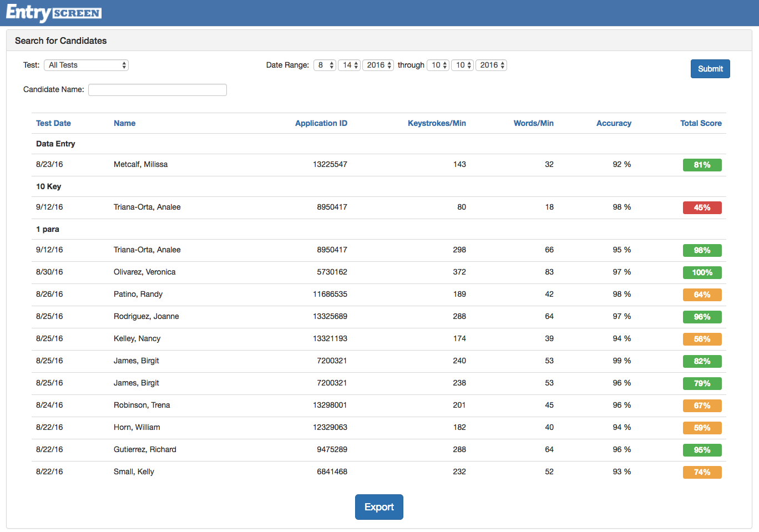Sort by the Name column header
This screenshot has width=759, height=532.
point(124,123)
